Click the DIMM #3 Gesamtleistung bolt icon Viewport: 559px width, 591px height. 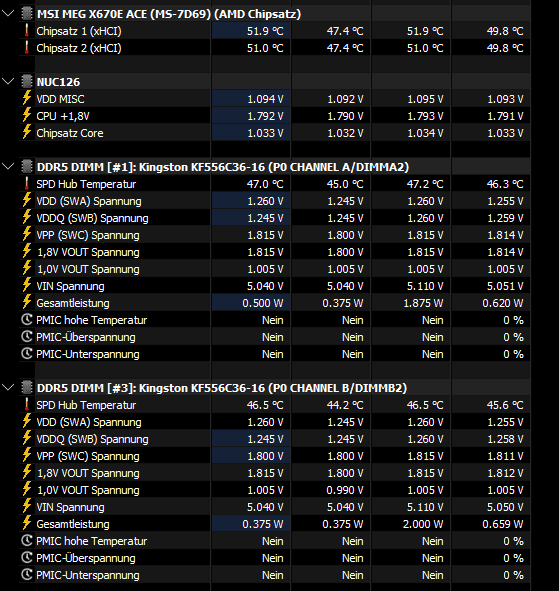(27, 524)
